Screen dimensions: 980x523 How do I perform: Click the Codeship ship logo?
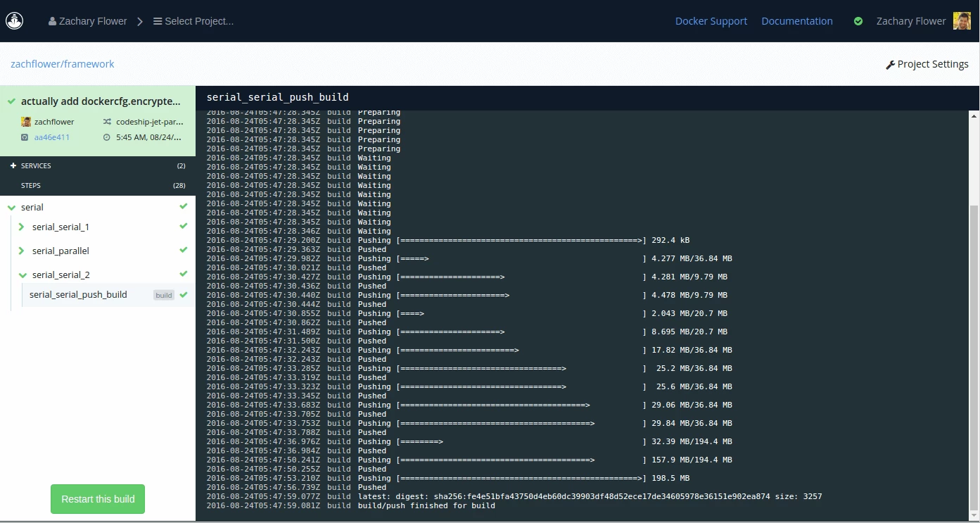pyautogui.click(x=15, y=21)
